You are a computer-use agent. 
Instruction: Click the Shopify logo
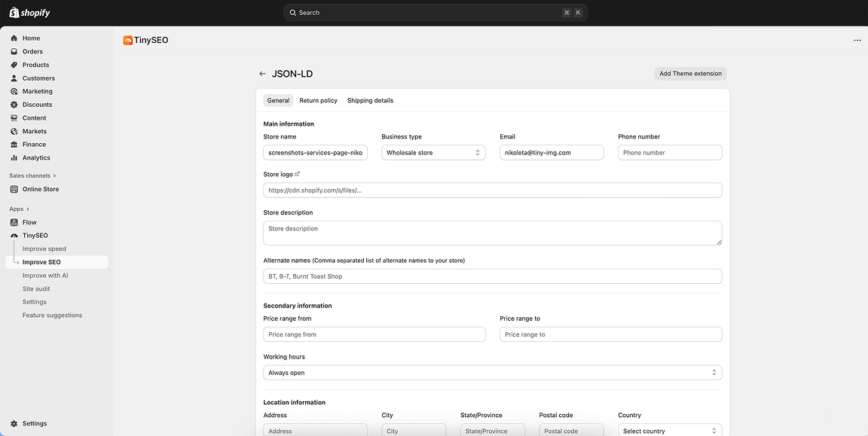point(29,12)
